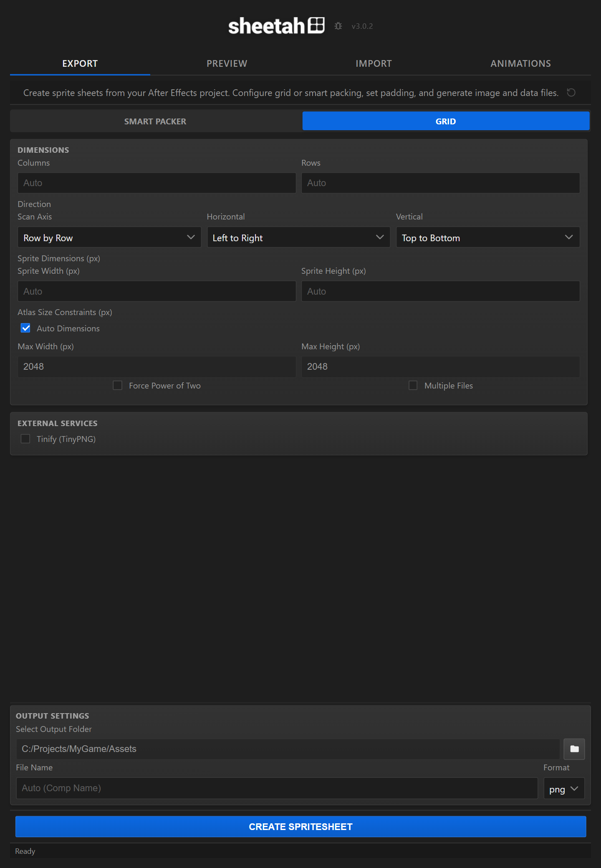Viewport: 601px width, 868px height.
Task: Click the bug report icon near version
Action: [x=338, y=26]
